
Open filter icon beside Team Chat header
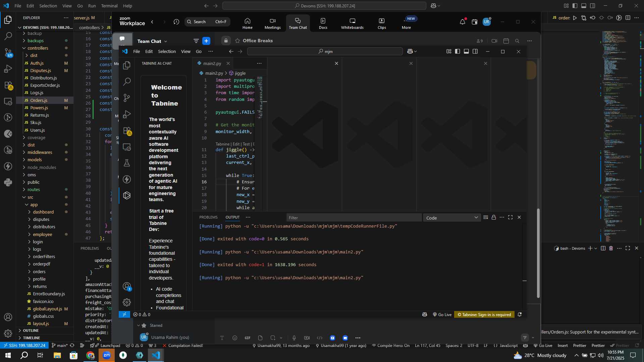(196, 41)
